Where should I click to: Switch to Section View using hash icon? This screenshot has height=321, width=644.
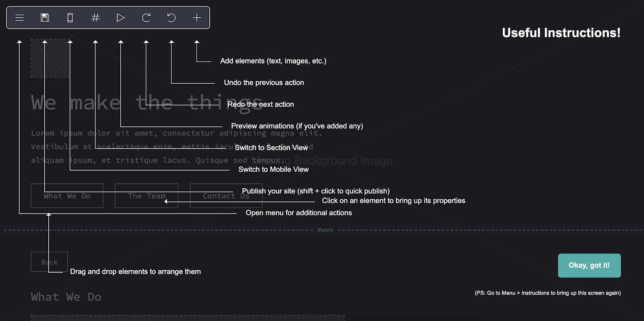pos(95,18)
